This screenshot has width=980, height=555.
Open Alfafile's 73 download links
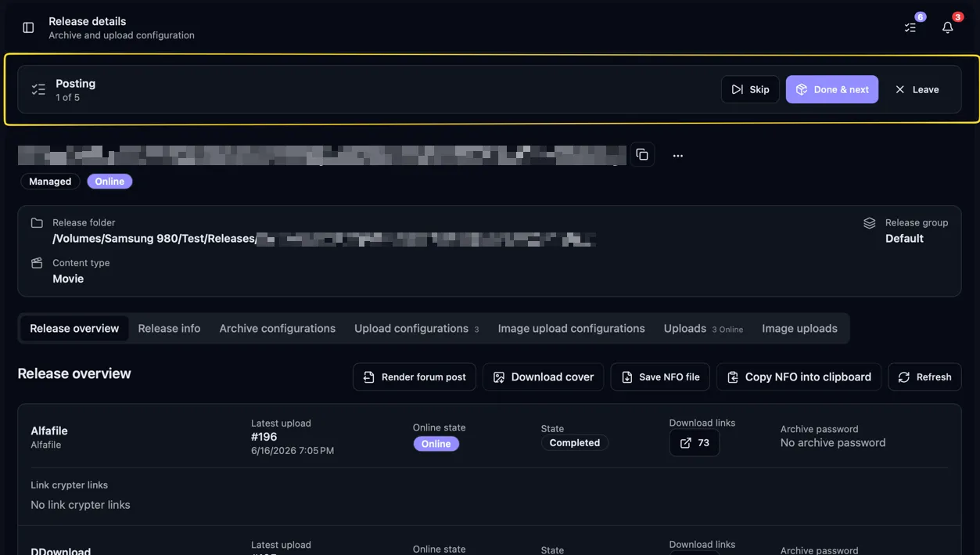click(695, 443)
